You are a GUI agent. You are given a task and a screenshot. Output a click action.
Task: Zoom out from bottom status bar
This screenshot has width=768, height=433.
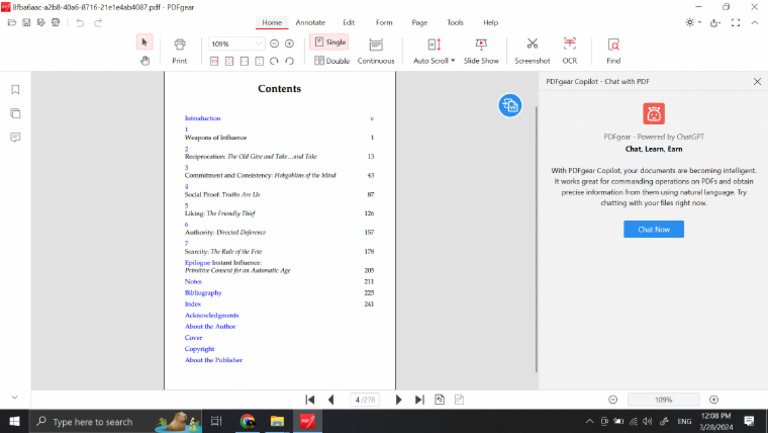[613, 400]
